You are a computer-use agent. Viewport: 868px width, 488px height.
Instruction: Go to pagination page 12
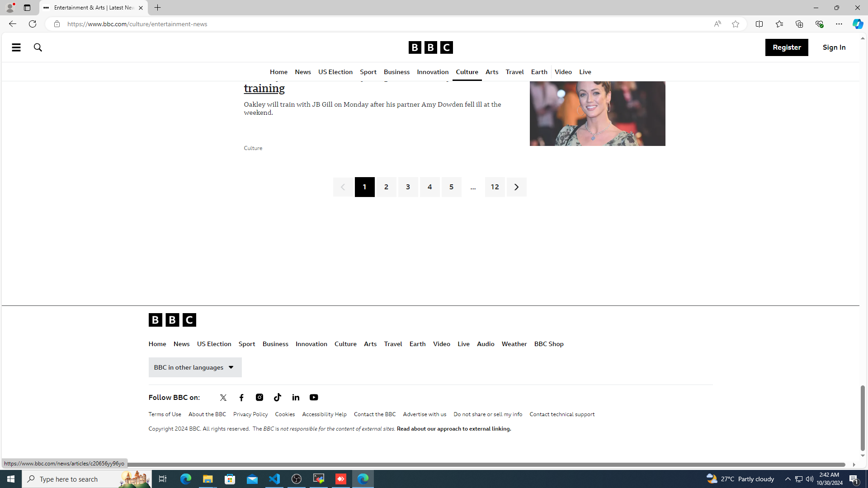pos(495,187)
